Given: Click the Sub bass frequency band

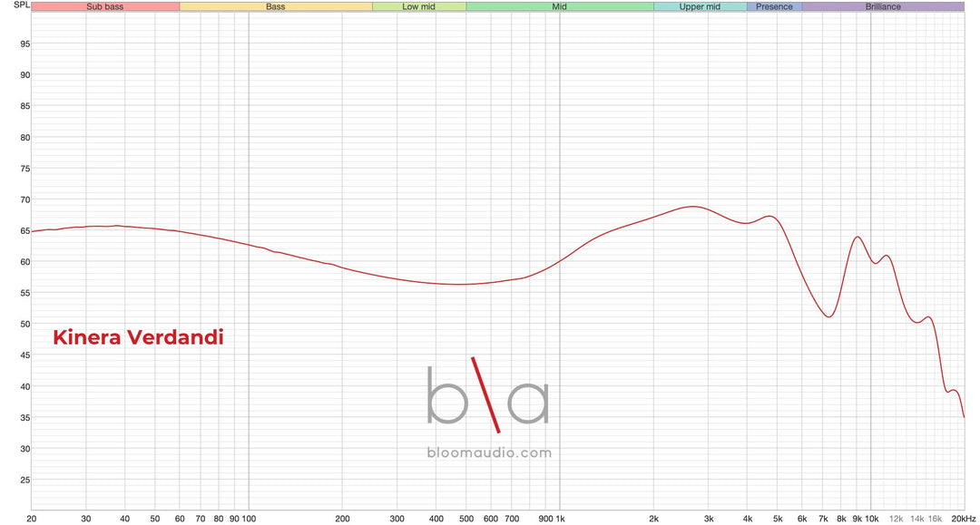Looking at the screenshot, I should pyautogui.click(x=105, y=6).
